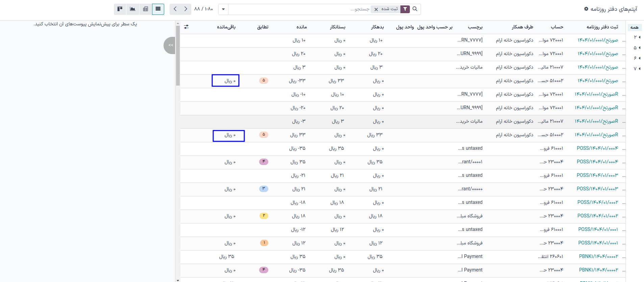Switch to pivot table view
644x282 pixels.
pos(145,9)
